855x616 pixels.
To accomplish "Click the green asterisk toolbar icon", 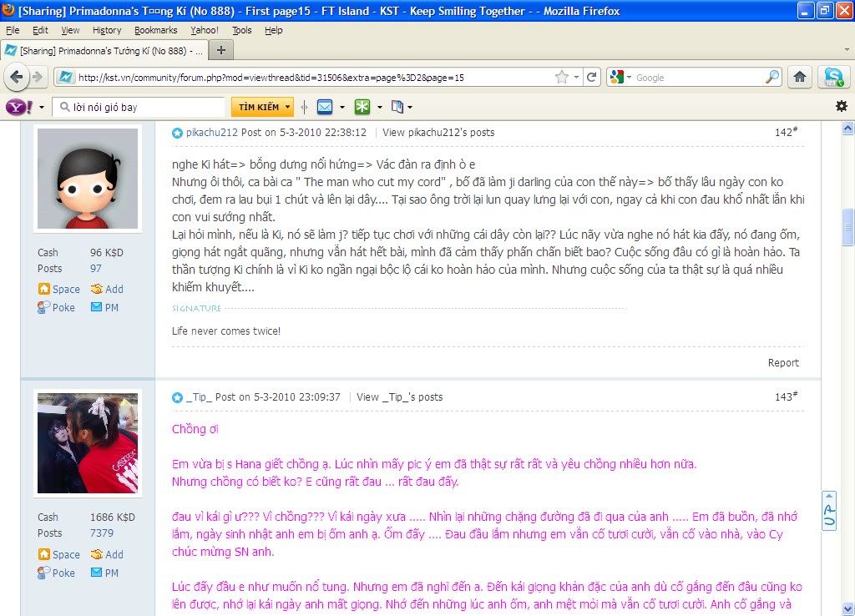I will [x=362, y=107].
